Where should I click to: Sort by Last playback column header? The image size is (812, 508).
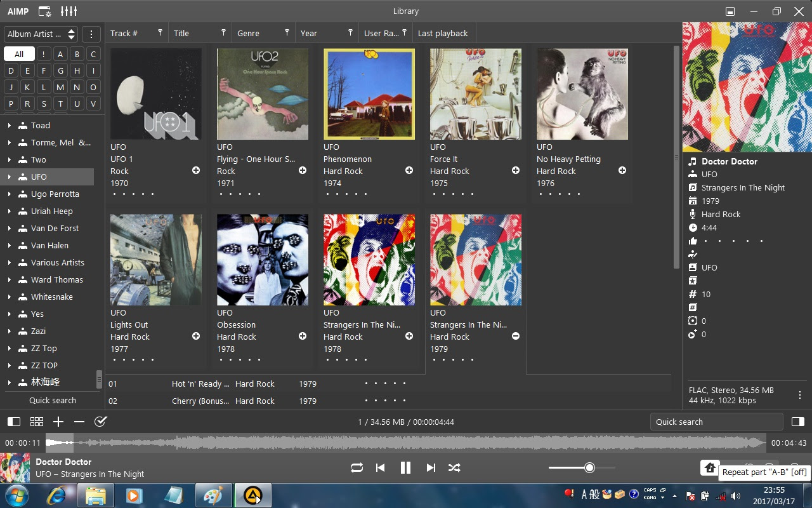pyautogui.click(x=443, y=34)
